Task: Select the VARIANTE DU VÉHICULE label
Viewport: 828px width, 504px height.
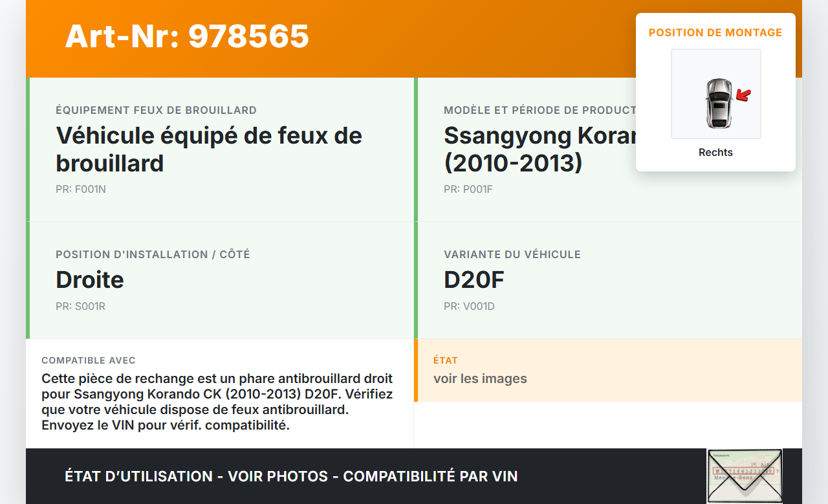Action: point(512,254)
